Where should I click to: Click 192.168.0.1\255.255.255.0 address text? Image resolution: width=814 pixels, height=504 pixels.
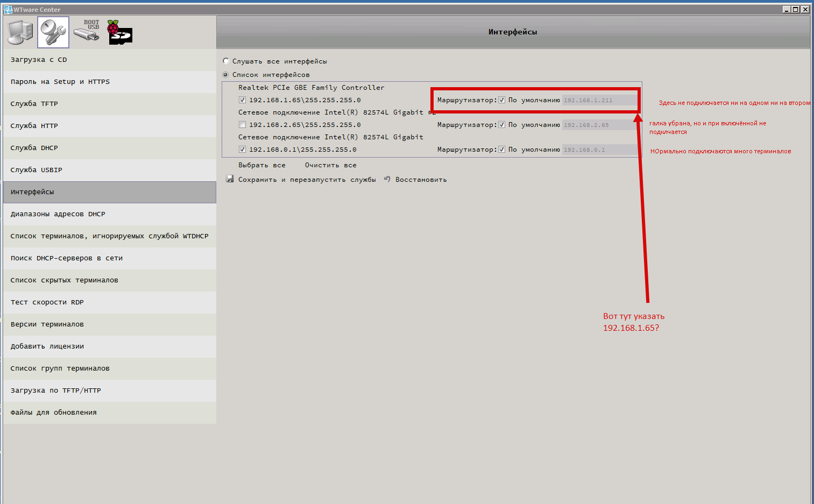pyautogui.click(x=303, y=150)
